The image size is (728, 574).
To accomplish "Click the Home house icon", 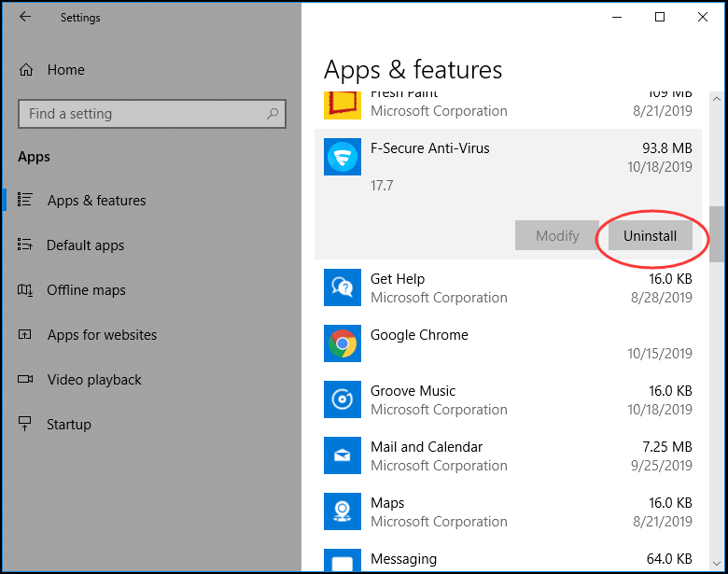I will 26,70.
